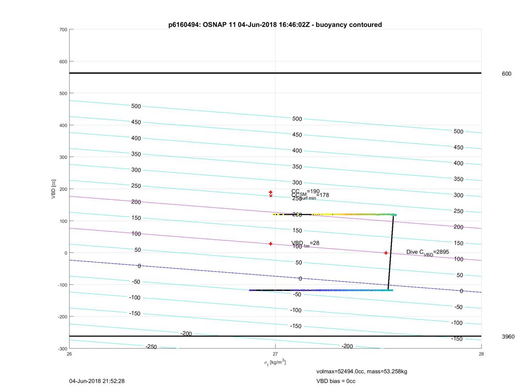Image resolution: width=532 pixels, height=392 pixels.
Task: Click the thick black line labeled 3960
Action: (x=275, y=336)
